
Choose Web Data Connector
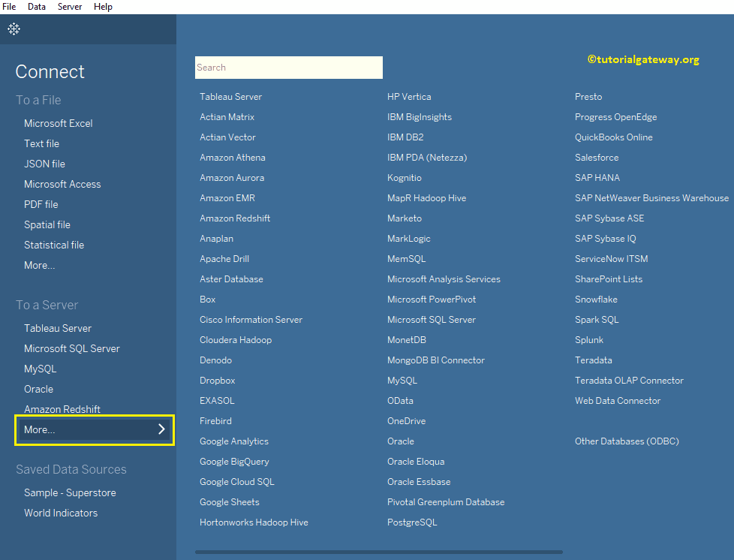click(618, 401)
